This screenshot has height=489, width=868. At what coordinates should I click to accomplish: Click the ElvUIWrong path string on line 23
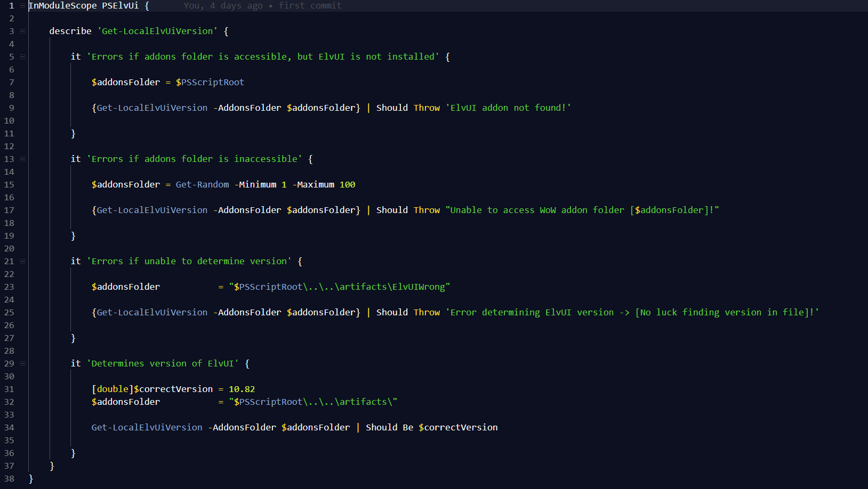tap(340, 287)
